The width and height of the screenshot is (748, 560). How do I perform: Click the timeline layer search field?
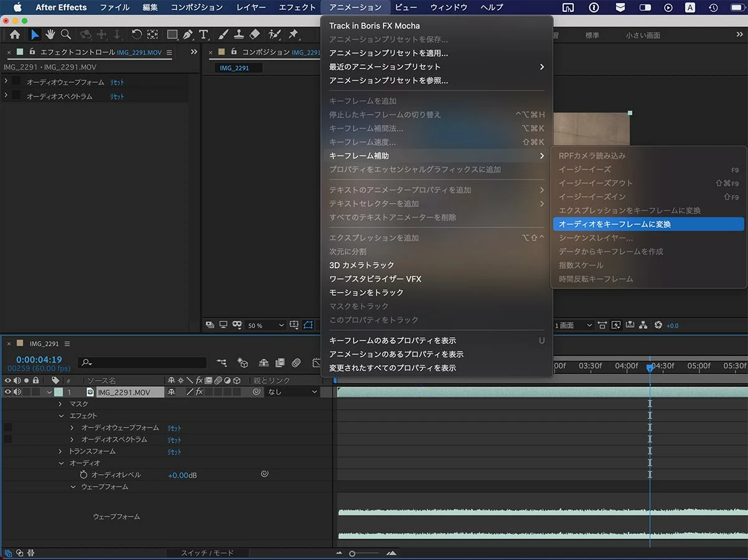pos(143,362)
